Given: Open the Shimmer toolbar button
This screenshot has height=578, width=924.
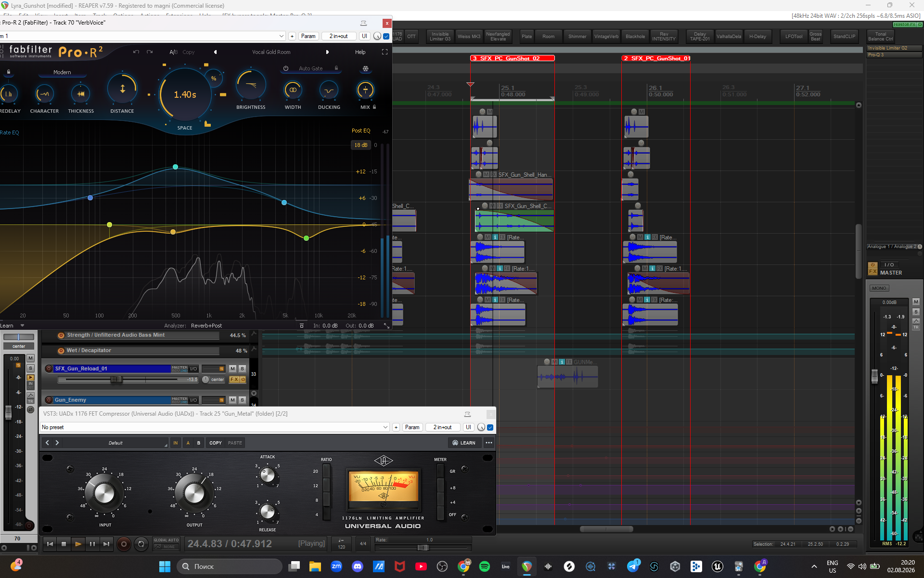Looking at the screenshot, I should click(577, 36).
